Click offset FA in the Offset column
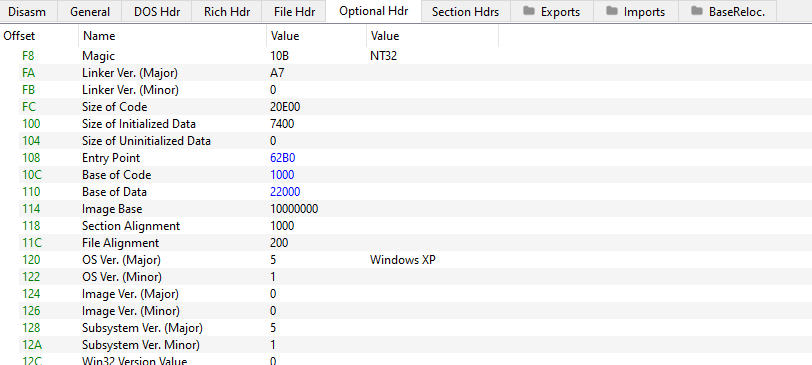 (28, 73)
